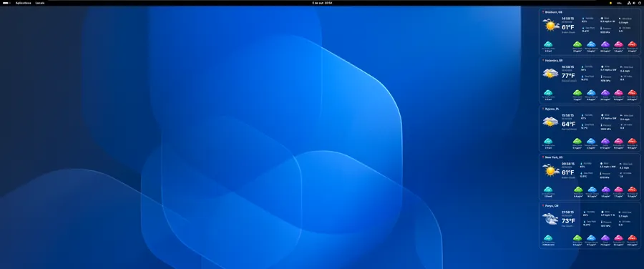The height and width of the screenshot is (269, 644).
Task: Click the overcast weather icon for Holambra
Action: click(551, 74)
